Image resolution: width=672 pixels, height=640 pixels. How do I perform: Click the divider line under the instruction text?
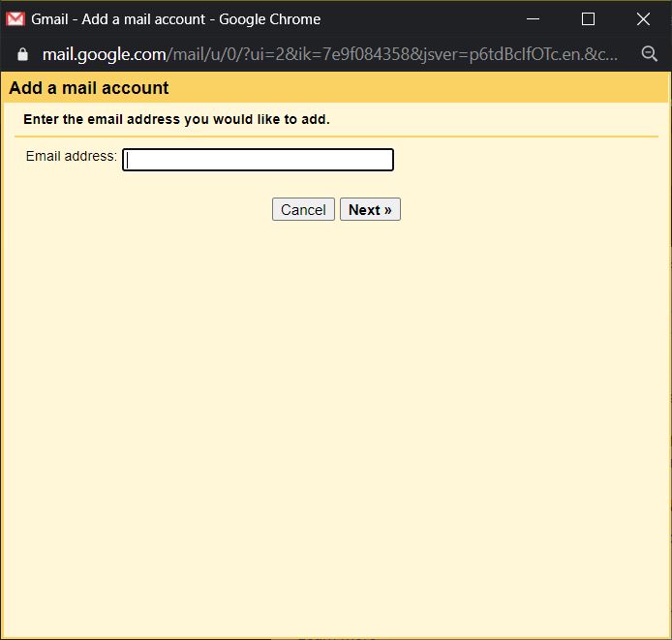336,137
